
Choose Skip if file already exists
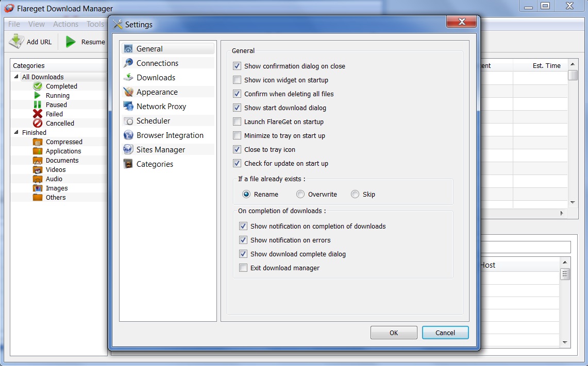coord(355,194)
